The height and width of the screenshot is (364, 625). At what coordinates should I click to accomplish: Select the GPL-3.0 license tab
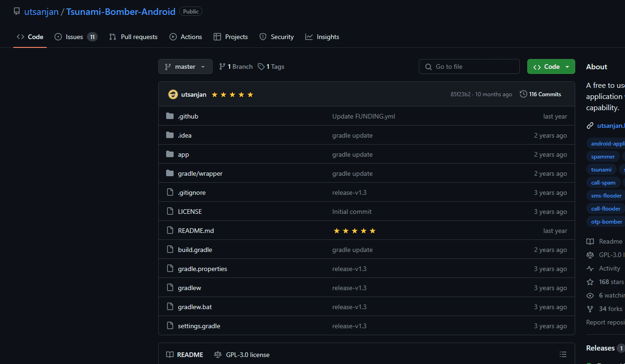pyautogui.click(x=242, y=355)
